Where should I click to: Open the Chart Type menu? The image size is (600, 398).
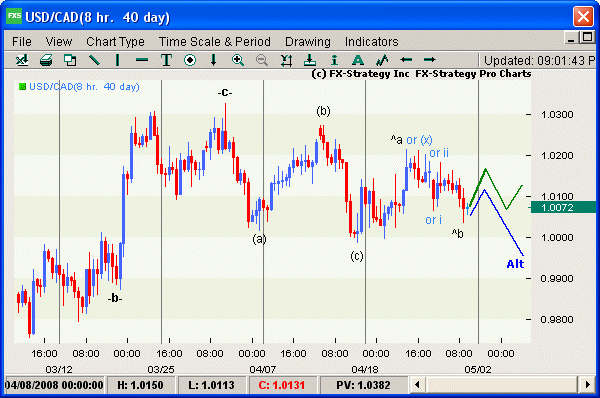[115, 41]
